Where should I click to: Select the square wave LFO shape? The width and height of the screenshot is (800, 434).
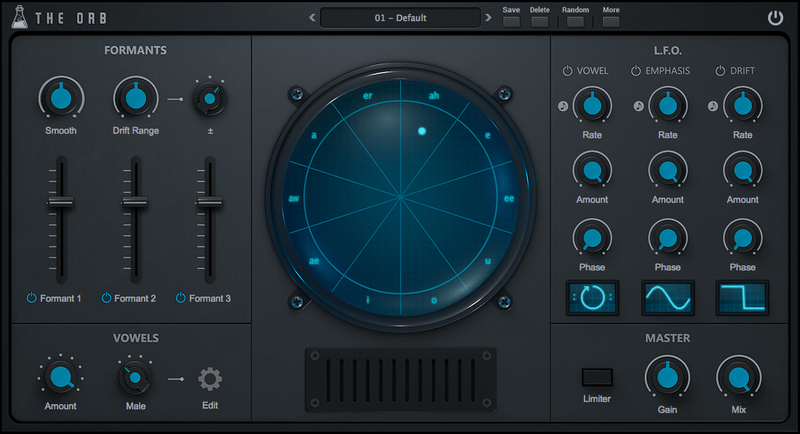click(742, 298)
